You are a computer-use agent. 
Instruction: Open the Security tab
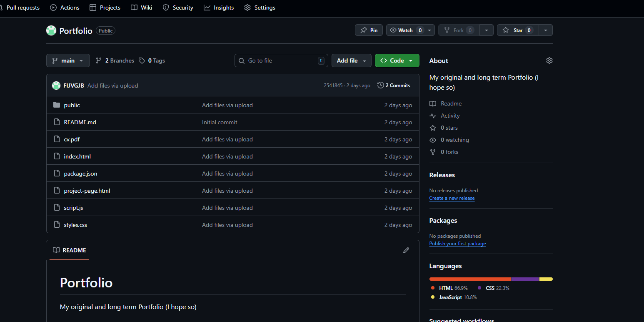click(178, 8)
